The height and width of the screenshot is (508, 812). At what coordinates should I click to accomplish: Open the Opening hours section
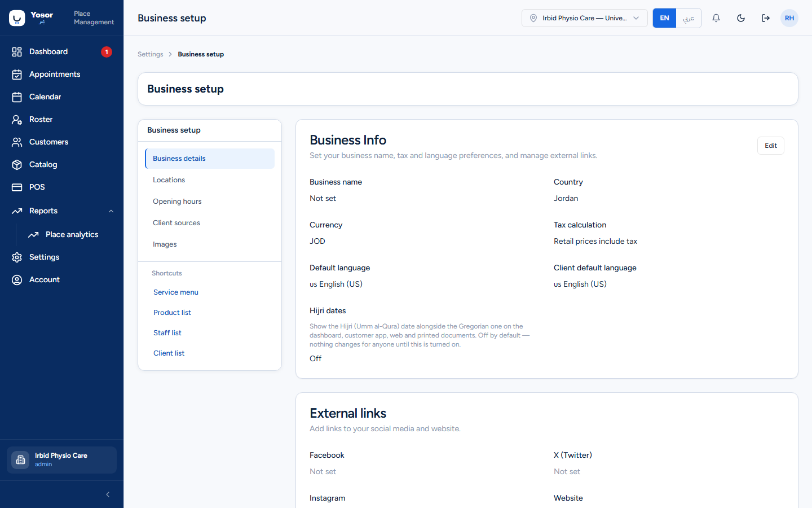210,202
